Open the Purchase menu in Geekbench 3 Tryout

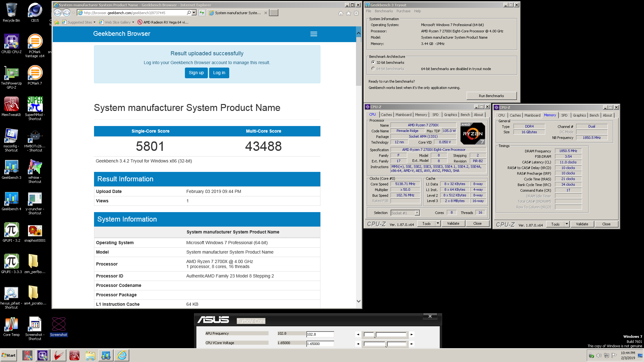403,11
